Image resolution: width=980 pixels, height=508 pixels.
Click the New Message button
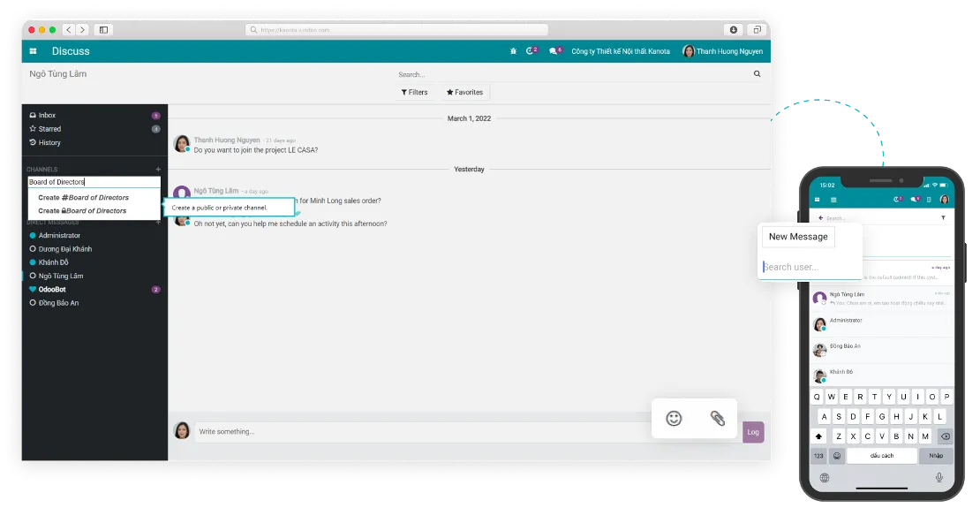pos(798,237)
